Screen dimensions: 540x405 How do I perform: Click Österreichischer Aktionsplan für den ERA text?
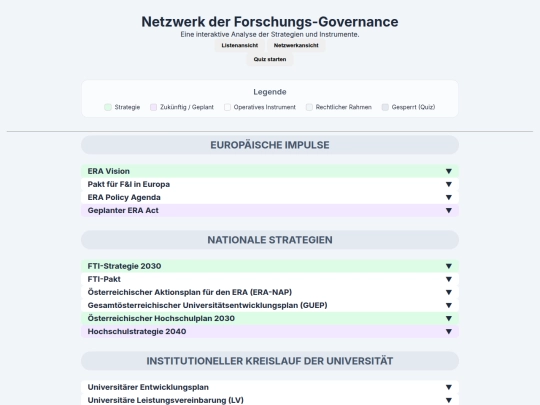coord(189,292)
